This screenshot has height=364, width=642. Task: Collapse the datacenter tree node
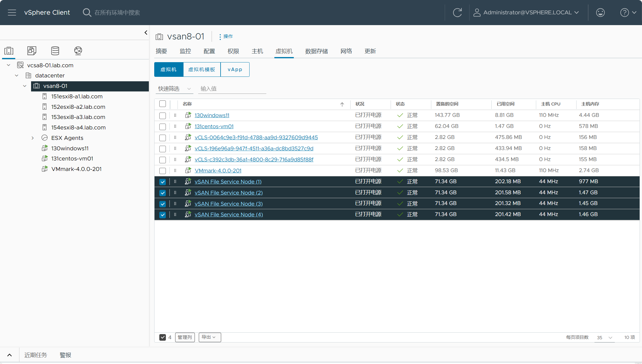click(x=17, y=75)
